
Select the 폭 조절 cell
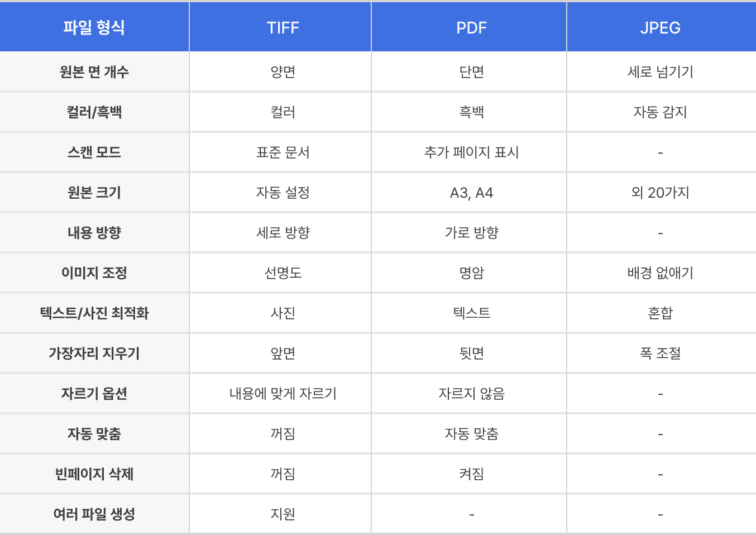(660, 354)
